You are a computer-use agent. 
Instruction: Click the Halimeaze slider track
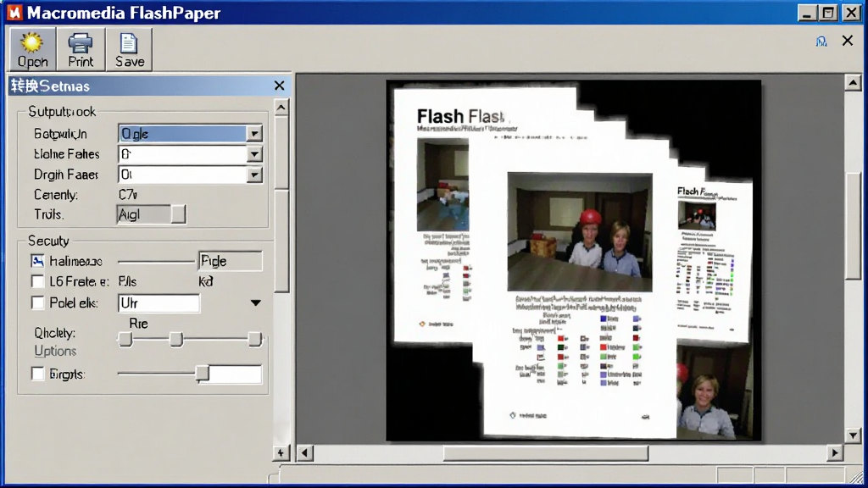[157, 261]
